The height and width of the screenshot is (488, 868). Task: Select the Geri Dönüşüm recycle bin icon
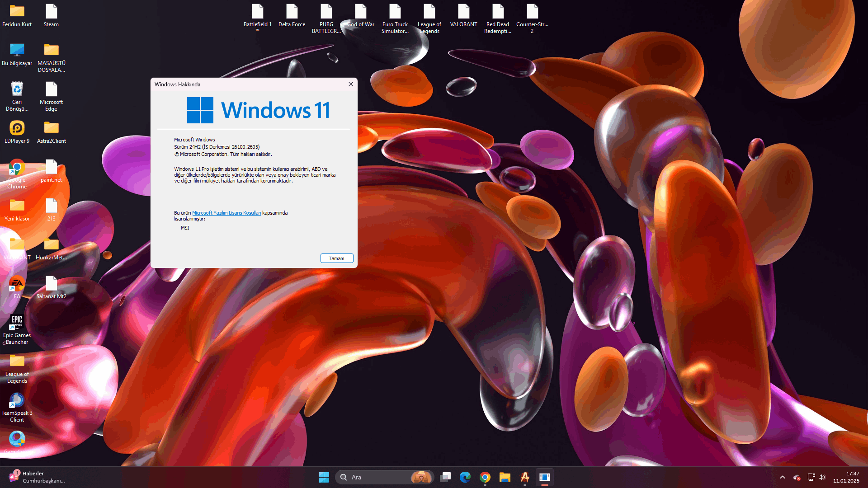click(x=17, y=89)
